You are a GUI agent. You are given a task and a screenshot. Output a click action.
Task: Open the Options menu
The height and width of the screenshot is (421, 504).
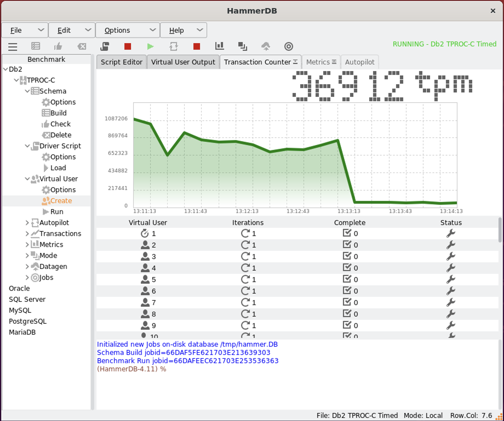[x=128, y=30]
